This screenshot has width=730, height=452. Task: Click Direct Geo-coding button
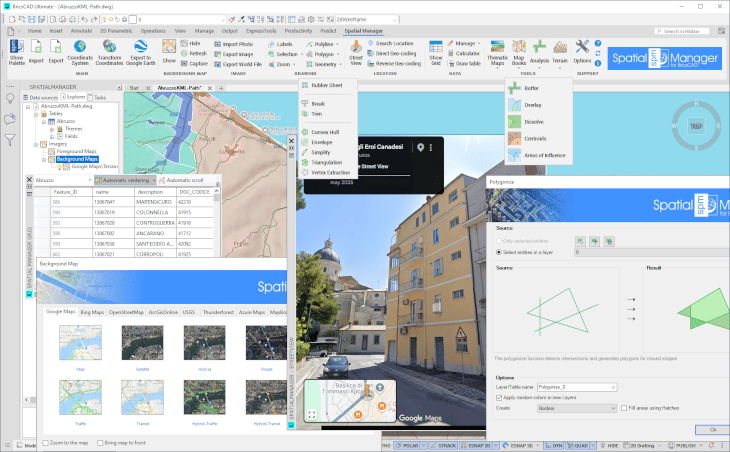click(392, 54)
